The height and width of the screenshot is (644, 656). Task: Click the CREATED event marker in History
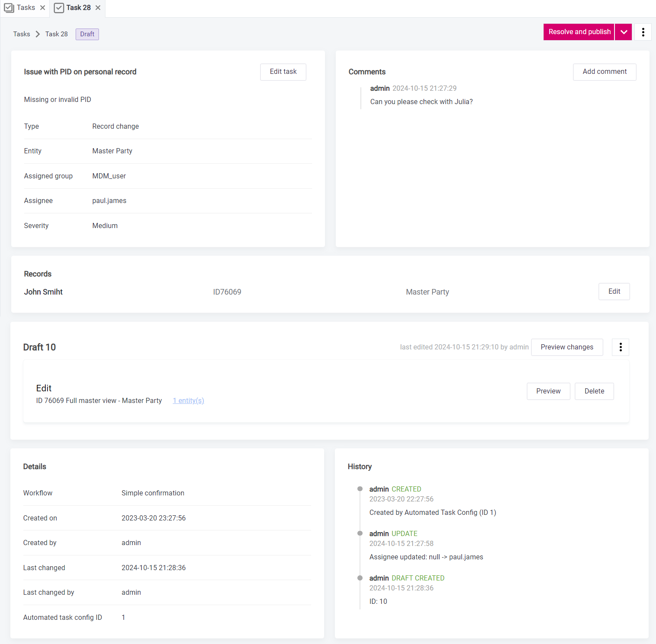(360, 489)
